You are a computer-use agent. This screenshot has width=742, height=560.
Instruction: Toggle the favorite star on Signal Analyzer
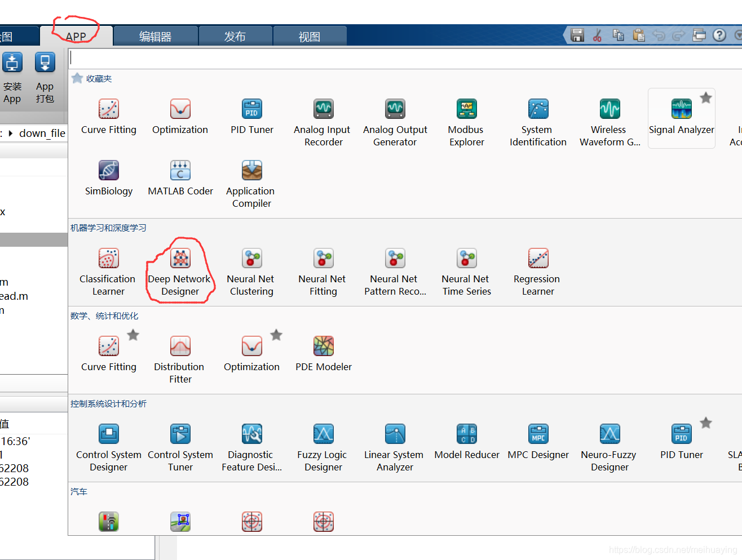click(x=706, y=98)
